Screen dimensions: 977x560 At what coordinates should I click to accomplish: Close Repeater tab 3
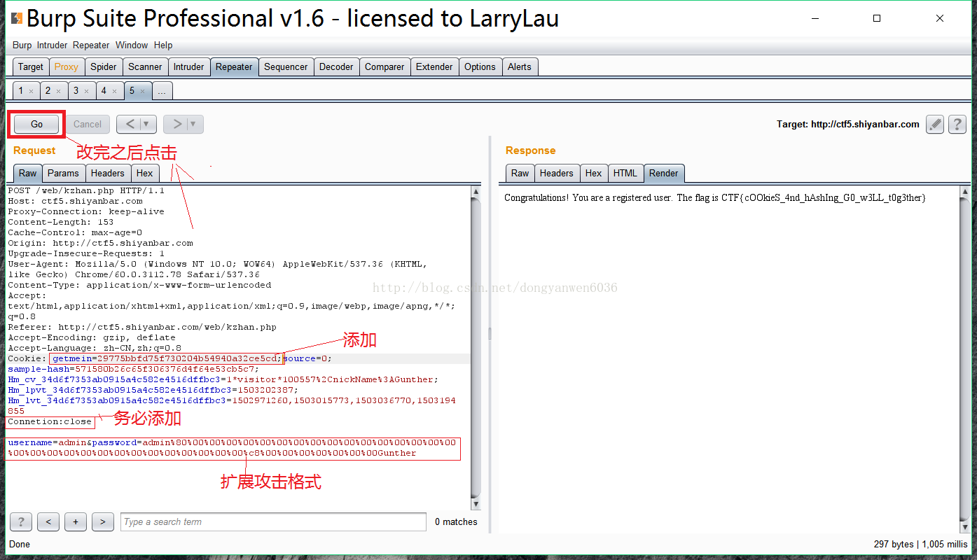(86, 91)
